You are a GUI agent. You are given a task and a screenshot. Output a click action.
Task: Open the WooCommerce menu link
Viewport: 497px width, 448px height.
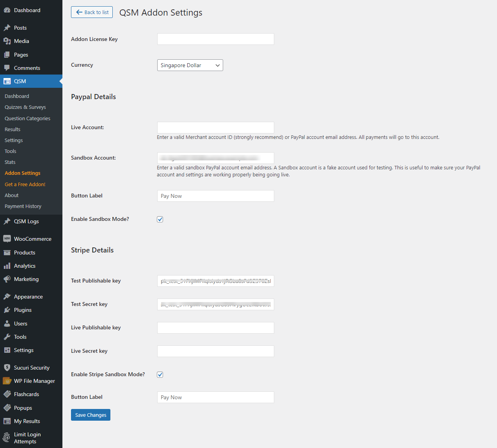click(x=33, y=239)
